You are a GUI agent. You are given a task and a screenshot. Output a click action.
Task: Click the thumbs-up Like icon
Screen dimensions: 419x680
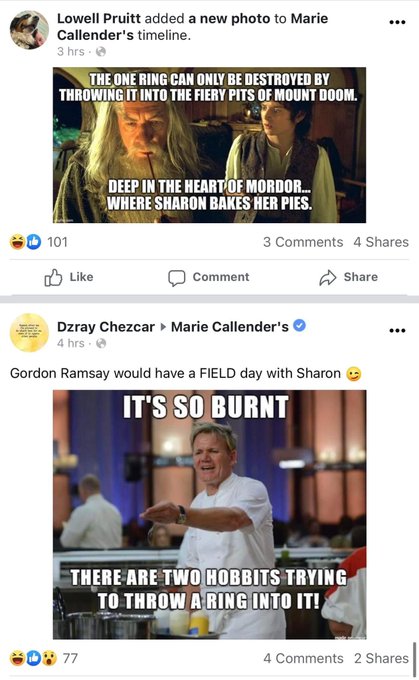click(x=53, y=277)
